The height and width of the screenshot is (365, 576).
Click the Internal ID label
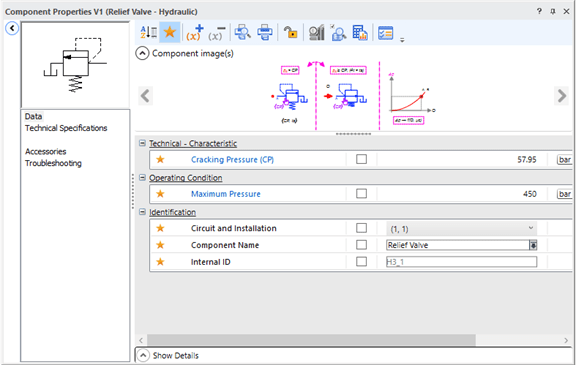(x=210, y=262)
